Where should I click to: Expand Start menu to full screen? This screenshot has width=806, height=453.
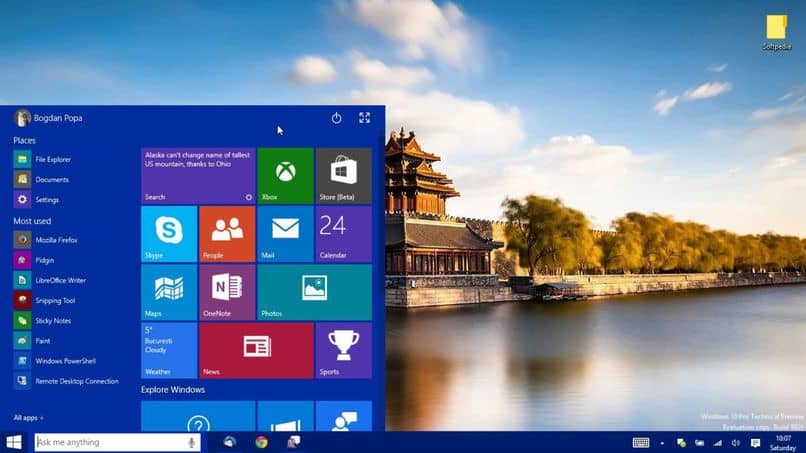[x=364, y=118]
